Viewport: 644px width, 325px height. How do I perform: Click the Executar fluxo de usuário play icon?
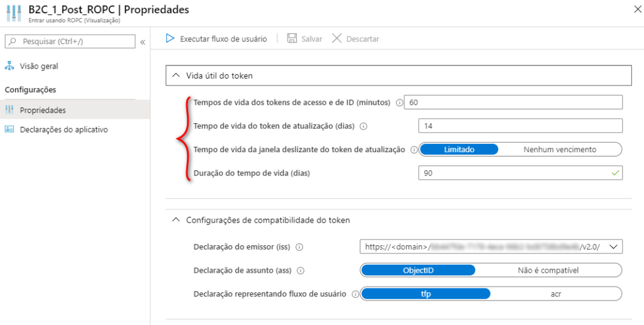[x=169, y=39]
